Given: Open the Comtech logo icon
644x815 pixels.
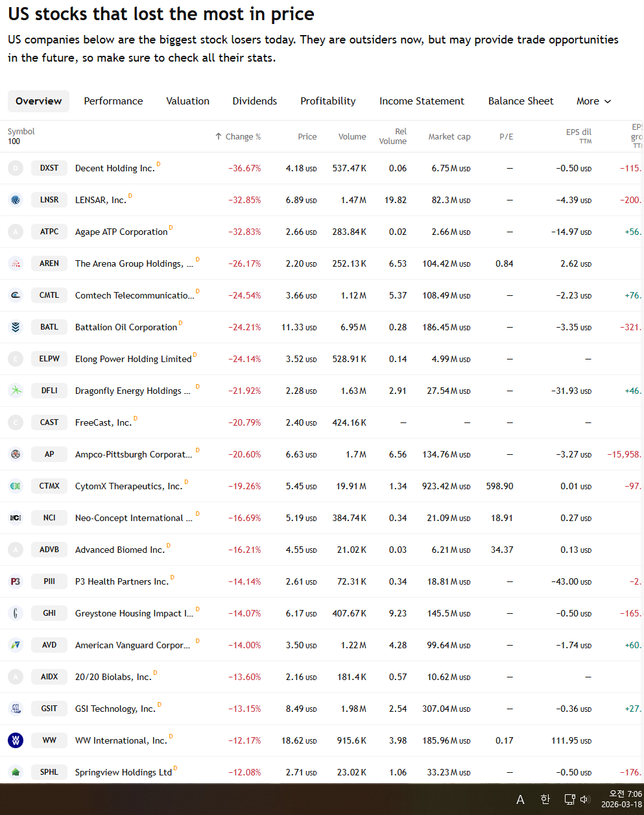Looking at the screenshot, I should click(x=16, y=295).
